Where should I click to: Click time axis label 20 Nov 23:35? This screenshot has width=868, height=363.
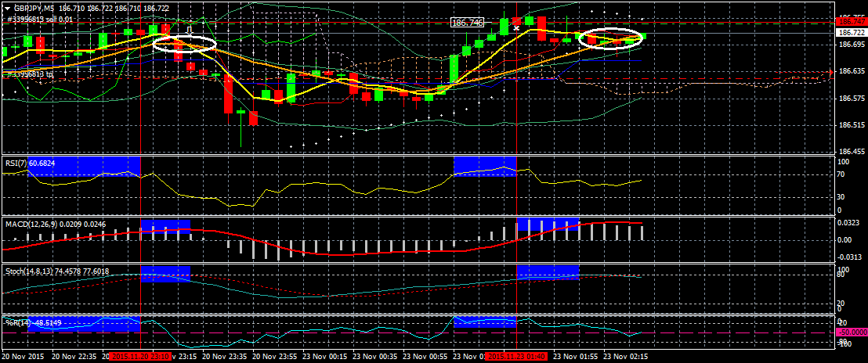(x=226, y=357)
